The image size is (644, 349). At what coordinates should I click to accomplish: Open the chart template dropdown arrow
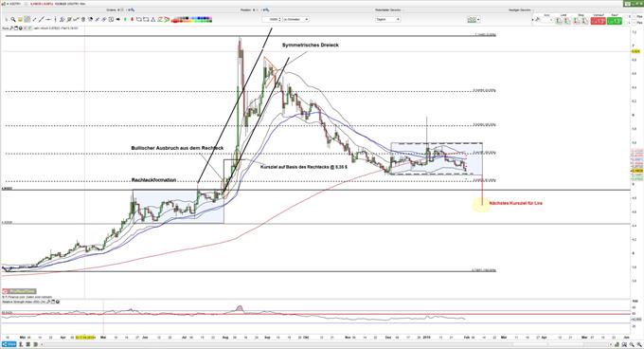coord(478,20)
